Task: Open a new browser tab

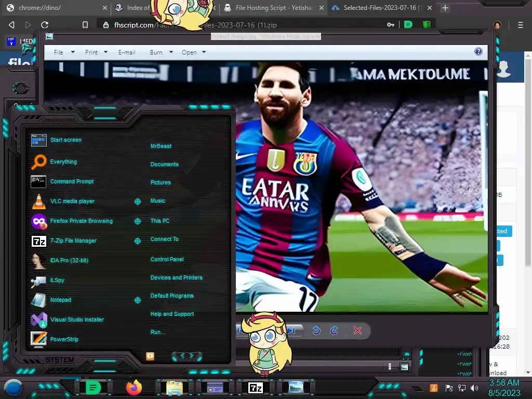Action: 445,8
